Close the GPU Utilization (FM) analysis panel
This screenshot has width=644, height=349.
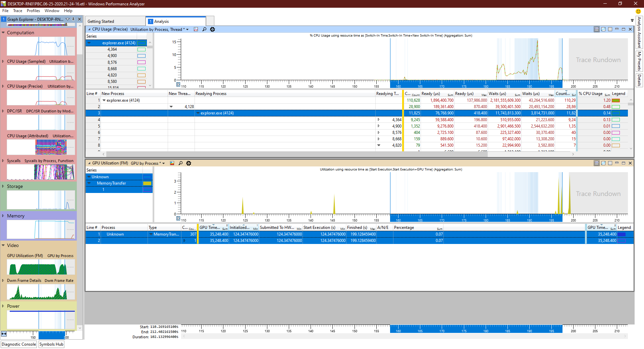click(630, 163)
